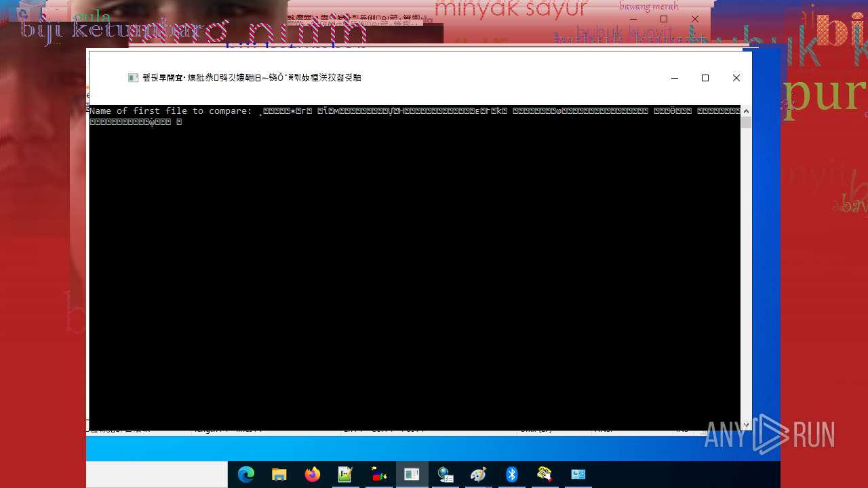Open Microsoft Edge from the taskbar

245,474
